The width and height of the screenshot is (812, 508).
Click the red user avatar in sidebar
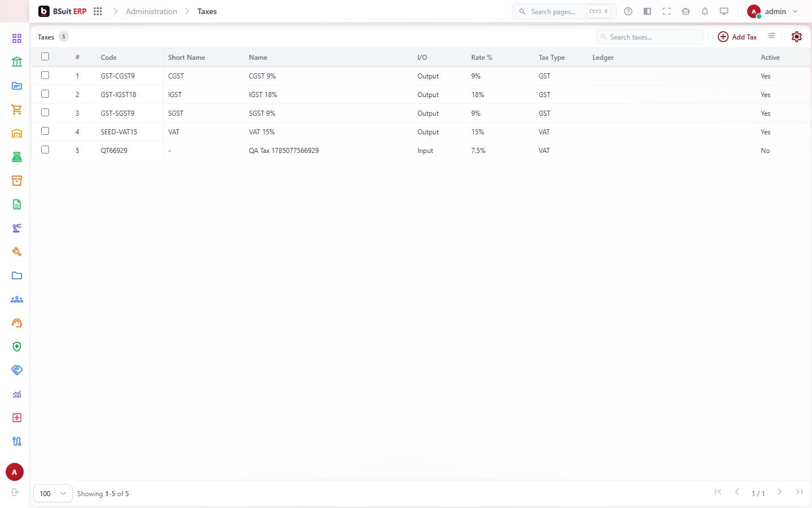point(15,472)
